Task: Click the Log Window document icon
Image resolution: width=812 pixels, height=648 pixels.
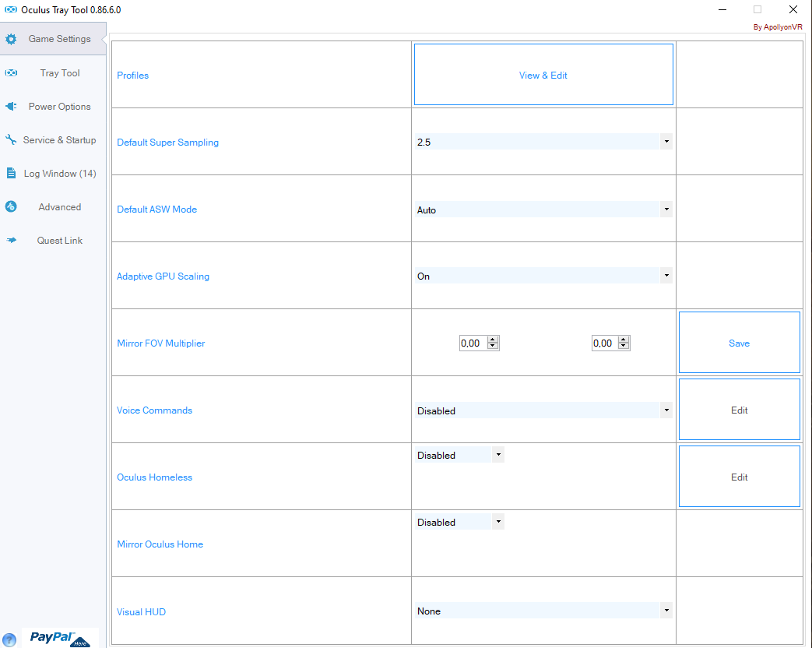Action: 11,173
